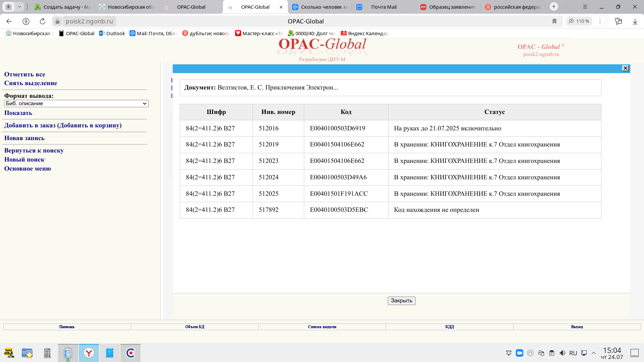
Task: Open the output format dropdown 'Биб. описание'
Action: click(76, 104)
